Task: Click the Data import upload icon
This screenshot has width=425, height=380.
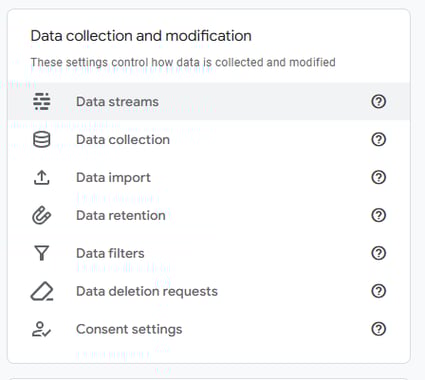Action: point(42,177)
